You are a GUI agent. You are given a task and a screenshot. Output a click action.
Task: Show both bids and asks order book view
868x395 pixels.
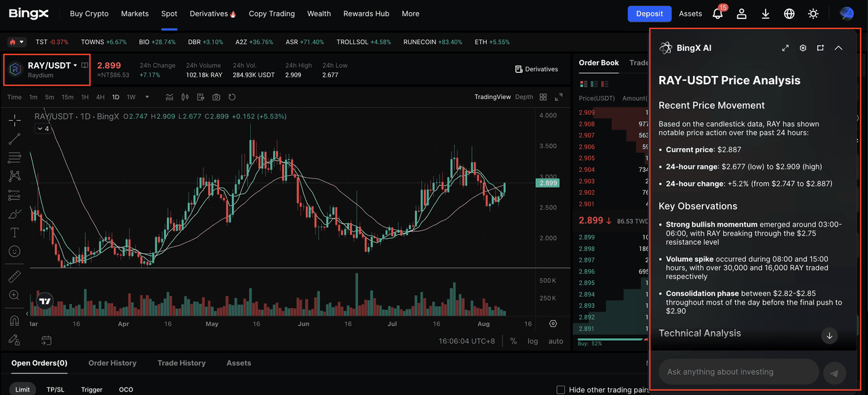point(583,84)
